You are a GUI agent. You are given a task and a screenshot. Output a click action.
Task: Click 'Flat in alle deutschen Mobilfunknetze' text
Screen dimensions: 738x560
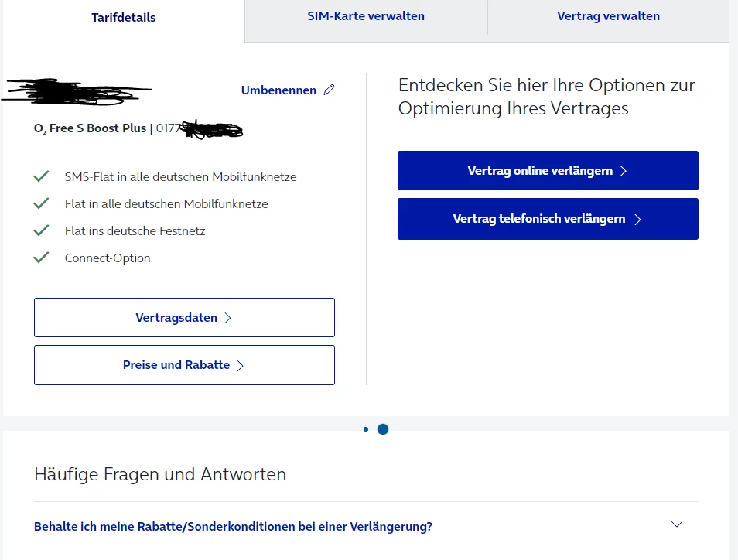(166, 203)
